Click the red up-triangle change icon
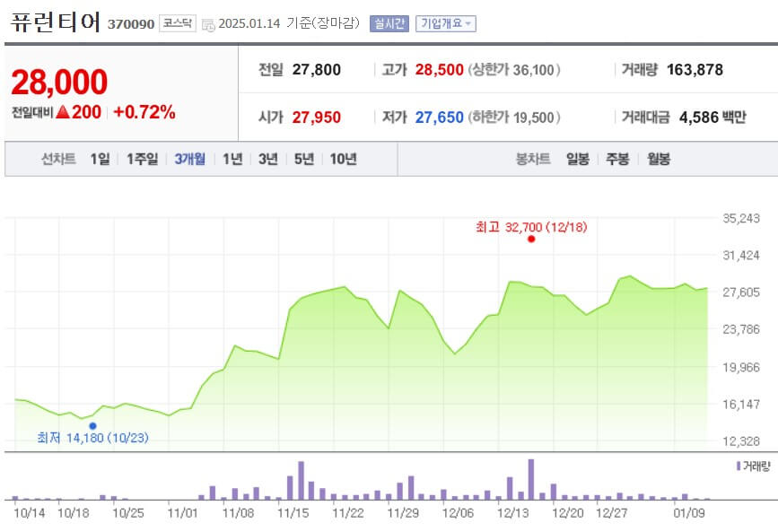The image size is (778, 532). [x=63, y=112]
